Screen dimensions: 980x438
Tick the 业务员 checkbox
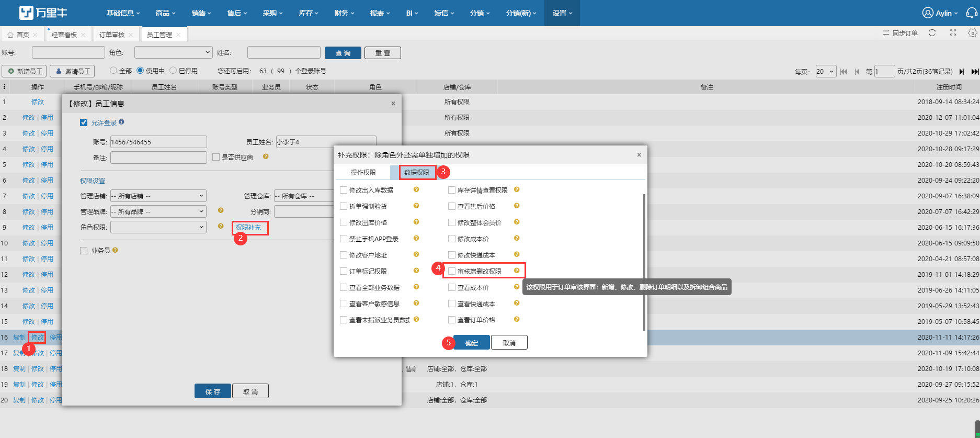(84, 251)
